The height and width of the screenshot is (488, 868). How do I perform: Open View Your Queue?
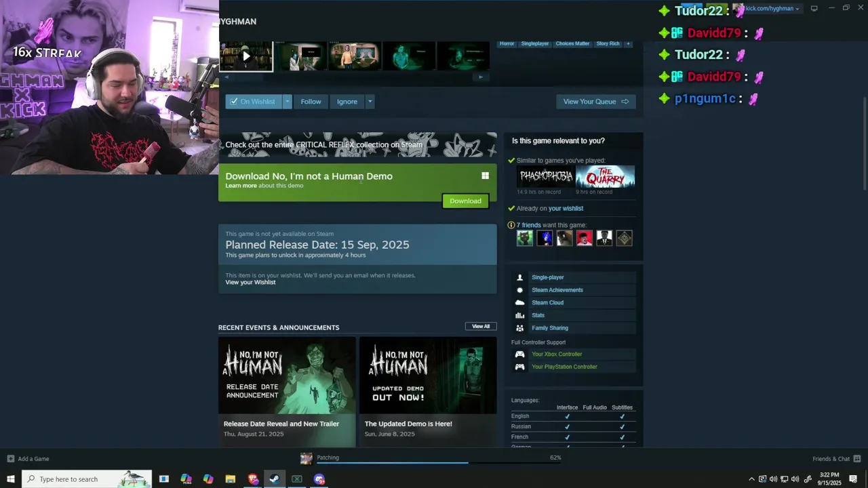tap(596, 102)
